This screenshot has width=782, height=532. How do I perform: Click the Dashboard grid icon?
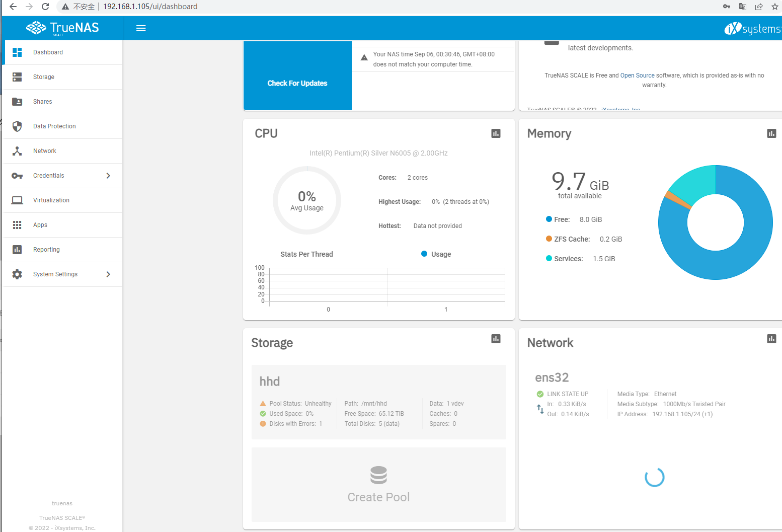[17, 52]
